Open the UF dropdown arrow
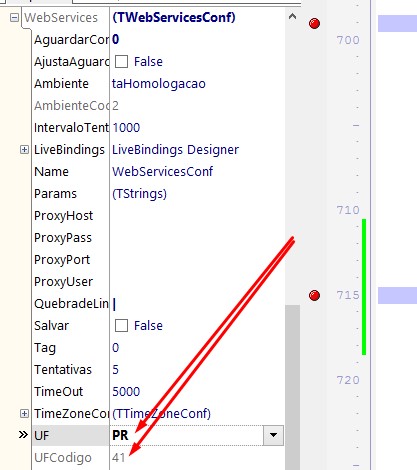Viewport: 417px width, 470px height. 273,435
